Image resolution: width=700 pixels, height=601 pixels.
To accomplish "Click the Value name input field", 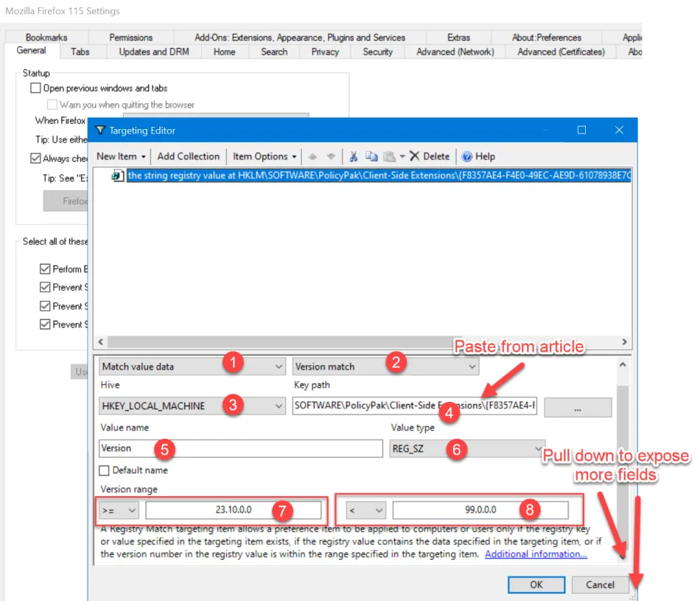I will tap(241, 448).
